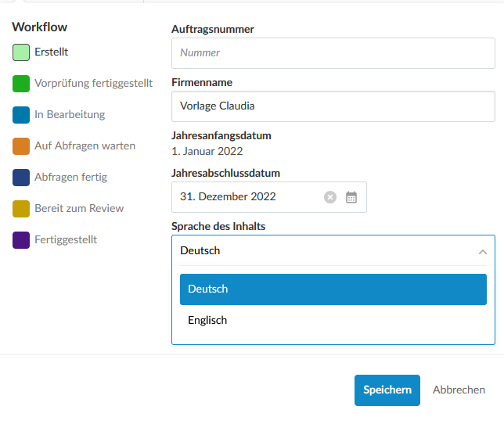Select the purple Fertiggestellt swatch
The image size is (504, 424).
point(21,240)
